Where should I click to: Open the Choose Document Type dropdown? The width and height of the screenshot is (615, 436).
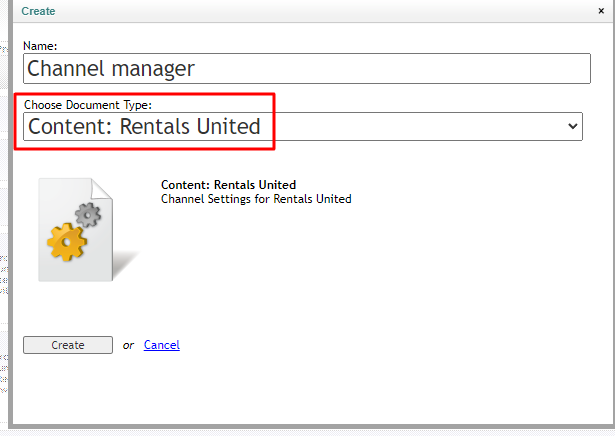pos(303,127)
